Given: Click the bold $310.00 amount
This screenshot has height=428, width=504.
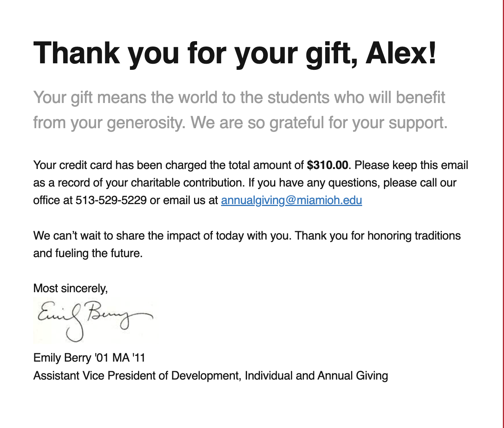Looking at the screenshot, I should 327,165.
